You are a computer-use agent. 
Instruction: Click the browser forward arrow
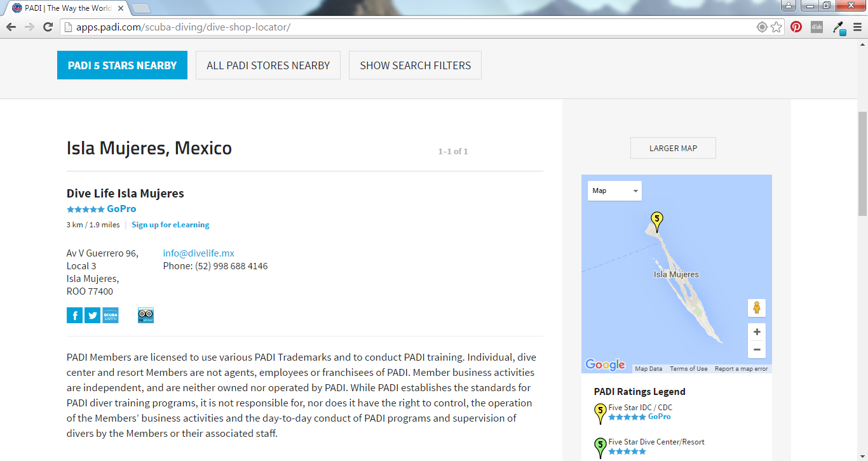tap(29, 27)
